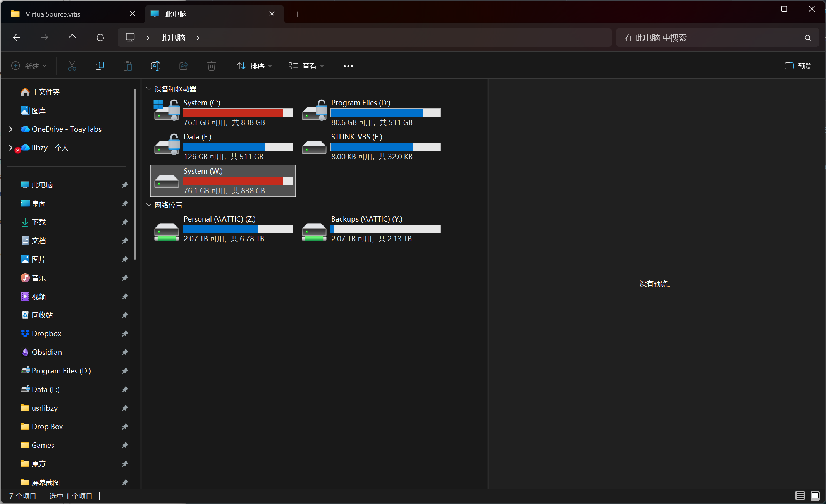Click the Copy icon in toolbar
Image resolution: width=826 pixels, height=504 pixels.
tap(100, 66)
